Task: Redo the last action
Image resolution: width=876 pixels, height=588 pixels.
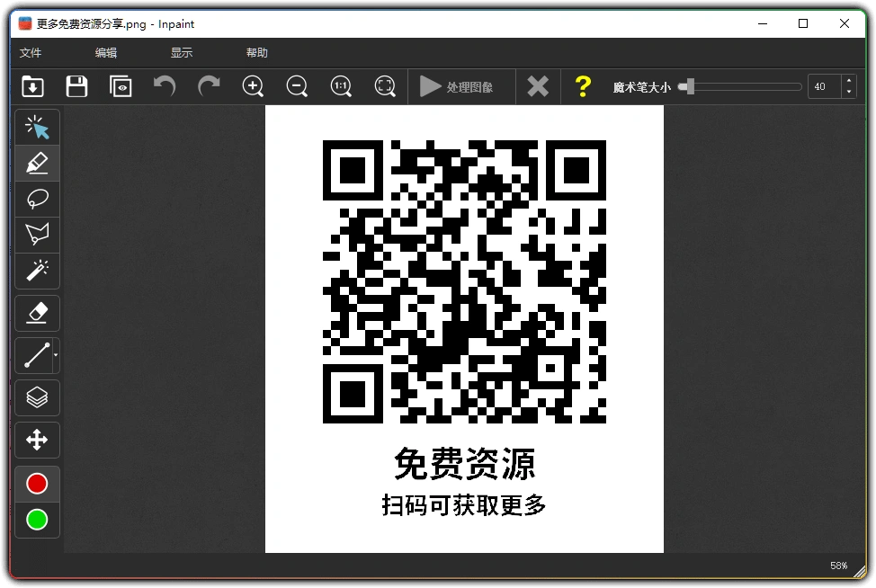Action: click(x=208, y=86)
